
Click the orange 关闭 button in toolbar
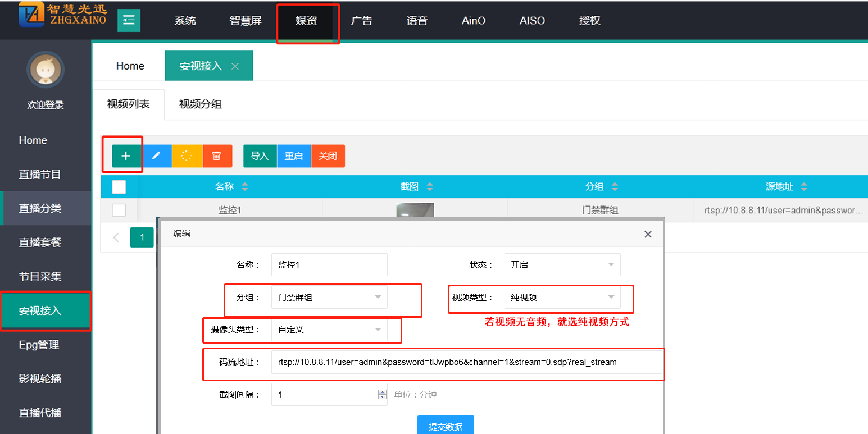[328, 156]
